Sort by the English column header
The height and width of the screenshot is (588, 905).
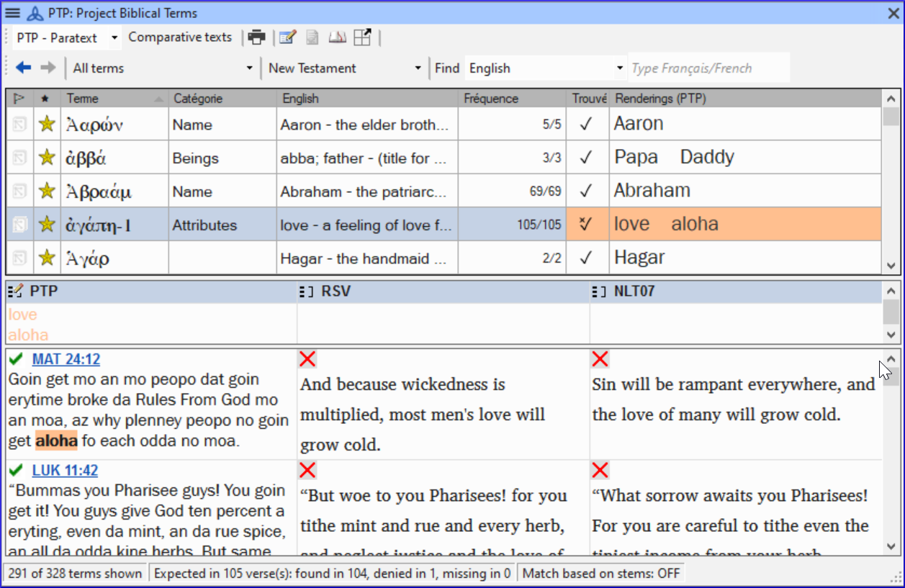tap(367, 99)
